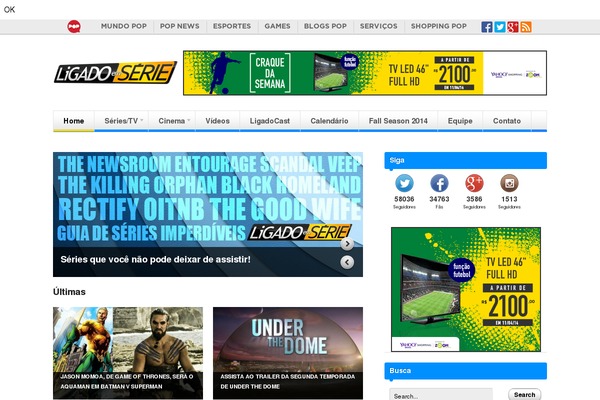Expand the Séries/TV dropdown menu
The height and width of the screenshot is (400, 600).
121,121
